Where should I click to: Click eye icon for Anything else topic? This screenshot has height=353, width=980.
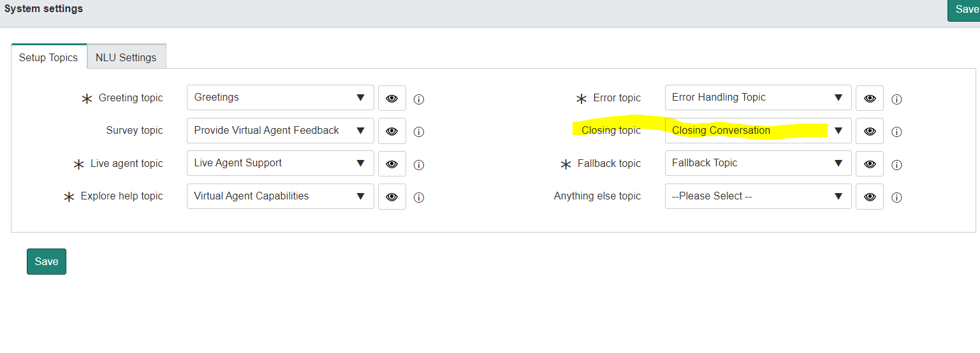coord(870,196)
